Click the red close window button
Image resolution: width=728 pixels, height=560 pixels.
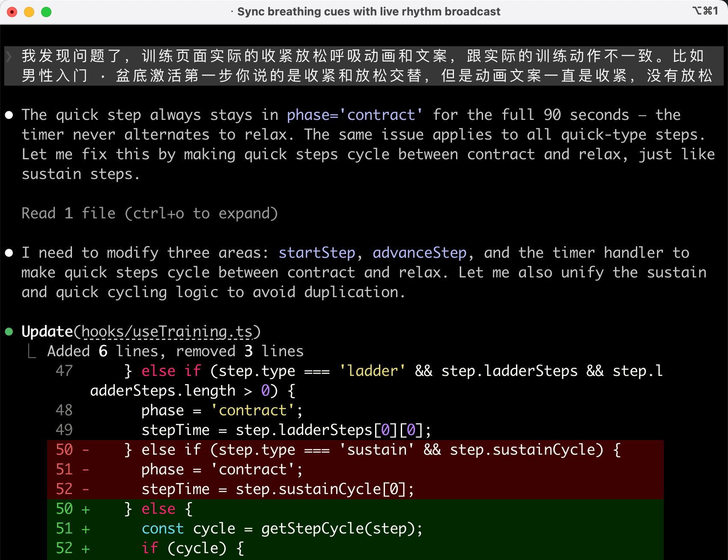click(12, 12)
